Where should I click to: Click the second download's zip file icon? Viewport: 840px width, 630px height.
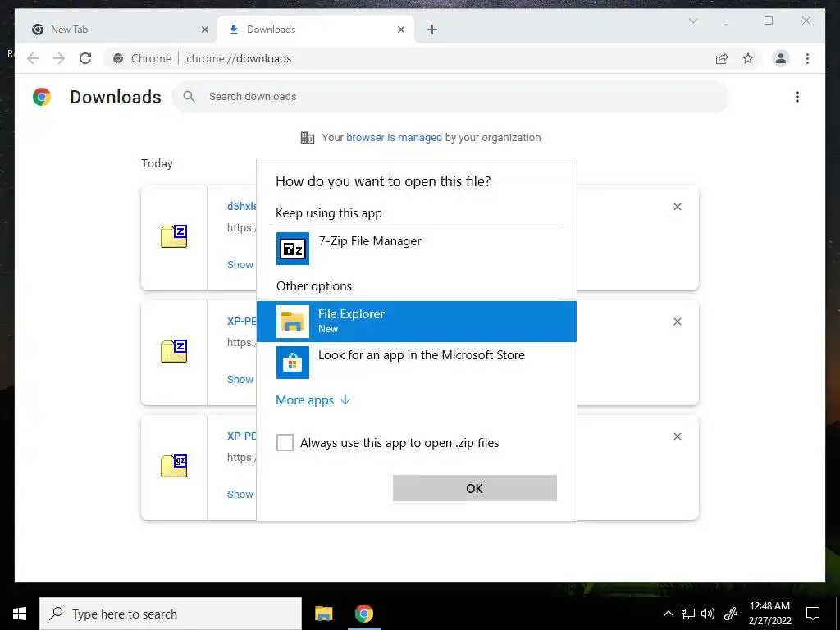point(174,351)
